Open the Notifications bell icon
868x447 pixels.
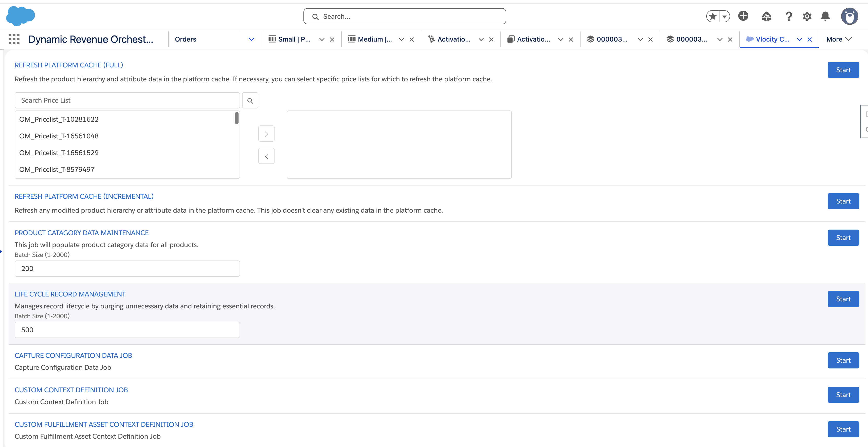[825, 16]
